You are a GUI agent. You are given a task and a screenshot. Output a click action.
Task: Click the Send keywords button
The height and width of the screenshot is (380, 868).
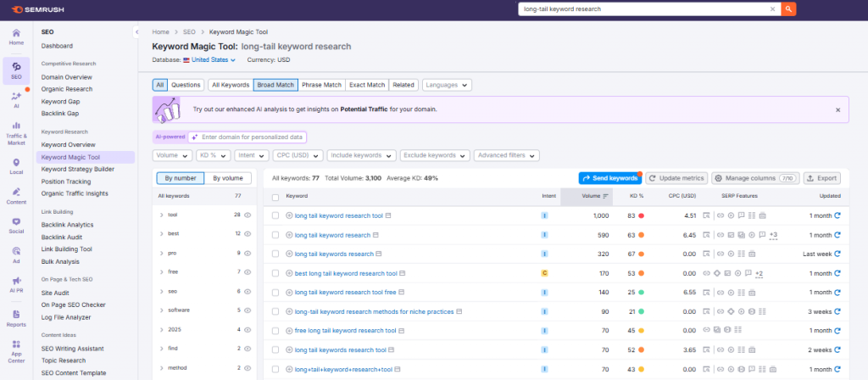[x=609, y=178]
